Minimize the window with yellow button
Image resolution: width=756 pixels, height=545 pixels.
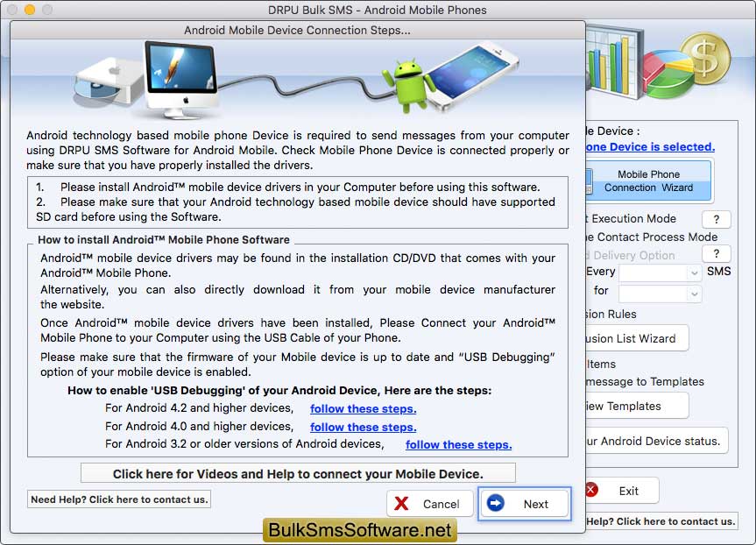(30, 10)
